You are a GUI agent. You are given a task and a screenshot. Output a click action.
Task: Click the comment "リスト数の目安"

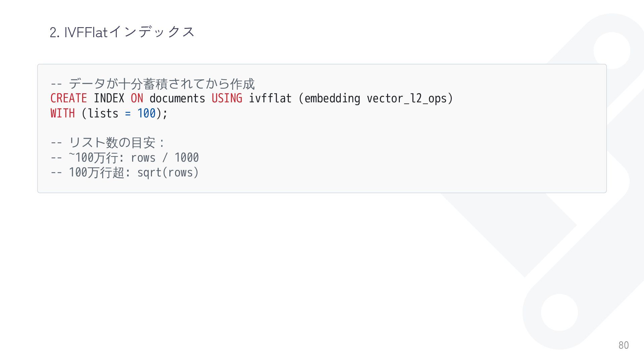[x=112, y=143]
